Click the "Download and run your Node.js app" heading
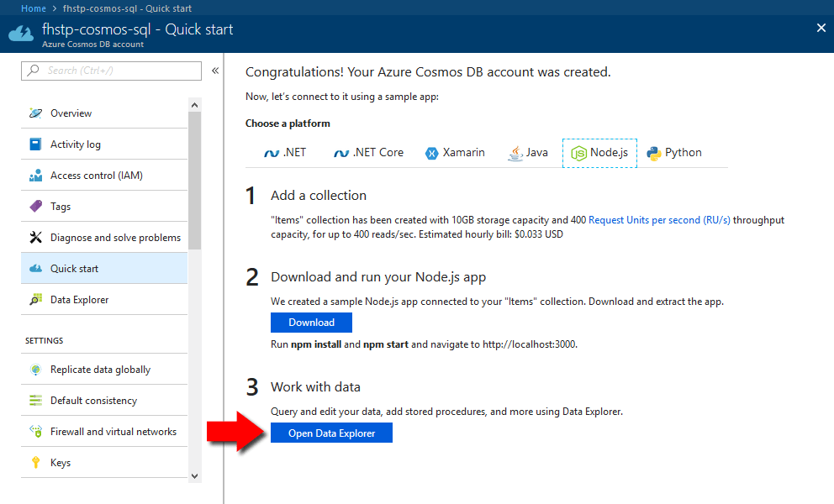 (x=378, y=277)
